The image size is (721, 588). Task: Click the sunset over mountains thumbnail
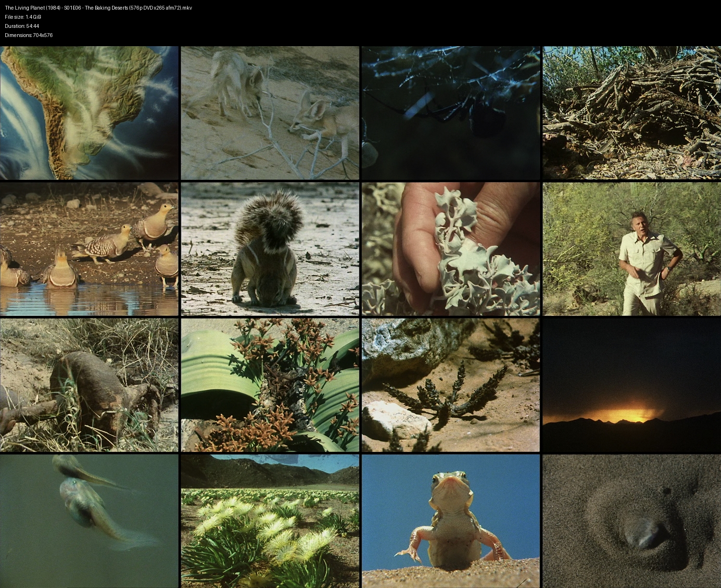632,385
